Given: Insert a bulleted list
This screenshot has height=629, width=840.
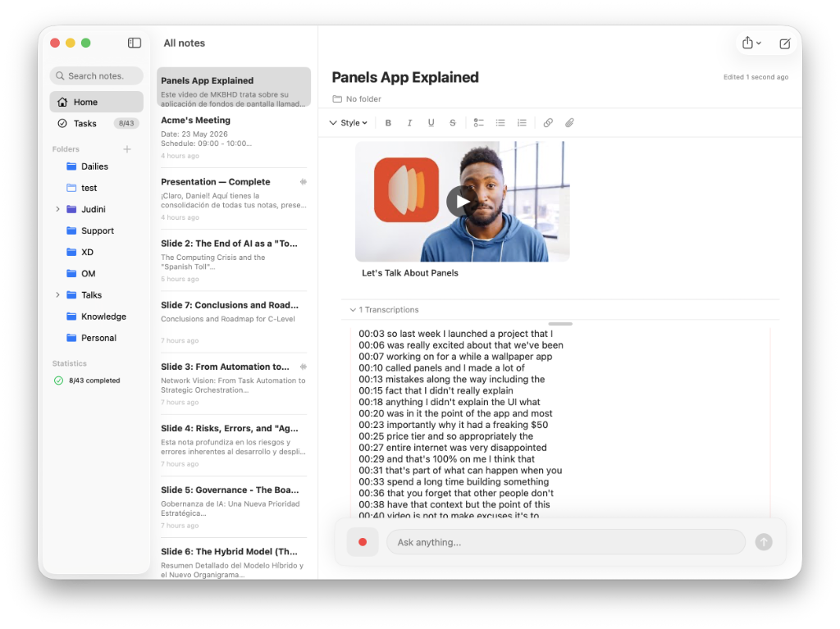Looking at the screenshot, I should pyautogui.click(x=500, y=123).
